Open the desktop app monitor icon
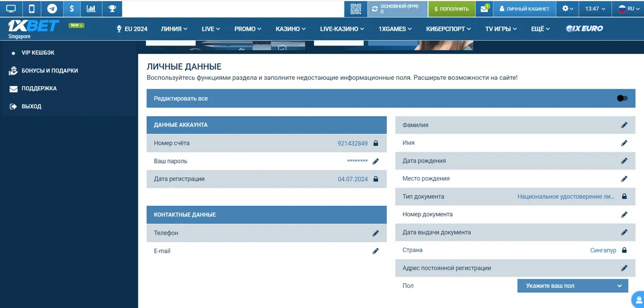Screen dimensions: 644x308 pyautogui.click(x=10, y=9)
